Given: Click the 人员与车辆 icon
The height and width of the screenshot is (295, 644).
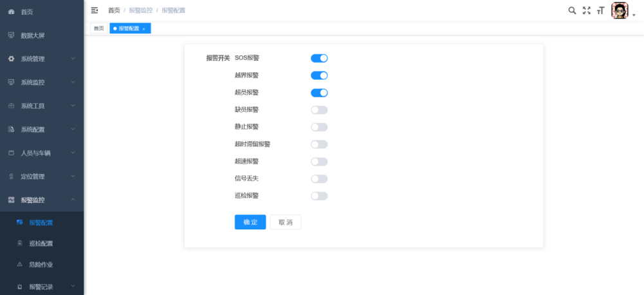Looking at the screenshot, I should [x=12, y=153].
